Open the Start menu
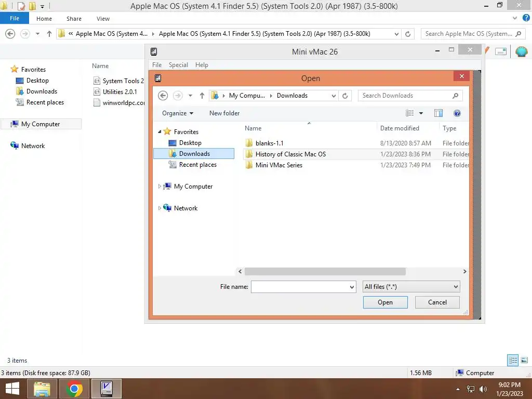This screenshot has width=532, height=399. 12,389
